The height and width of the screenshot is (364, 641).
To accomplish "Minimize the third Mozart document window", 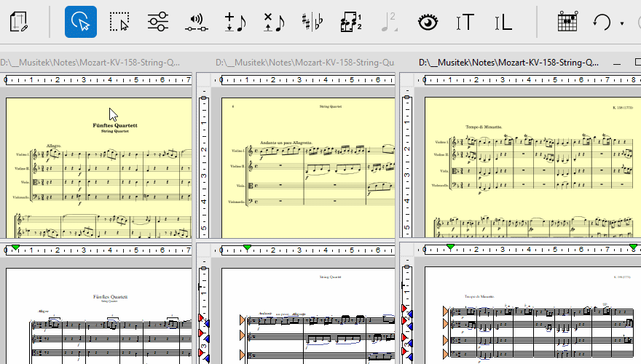I will [617, 63].
